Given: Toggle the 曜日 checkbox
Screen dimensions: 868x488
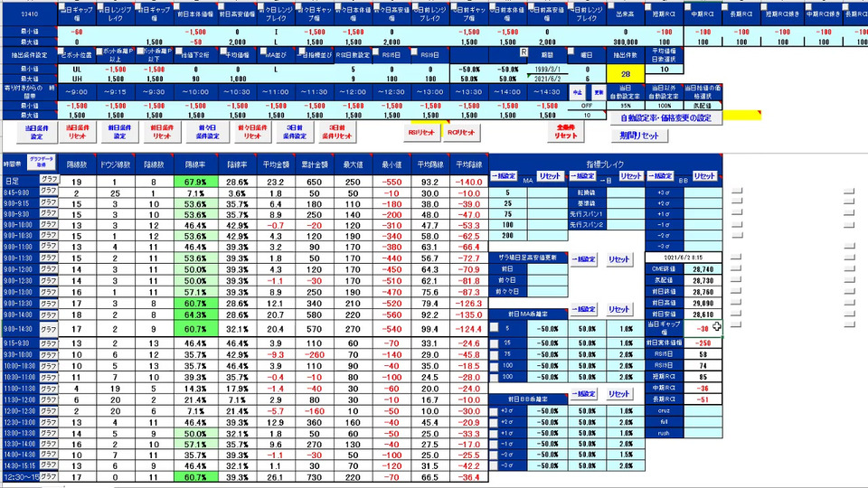Looking at the screenshot, I should point(571,52).
